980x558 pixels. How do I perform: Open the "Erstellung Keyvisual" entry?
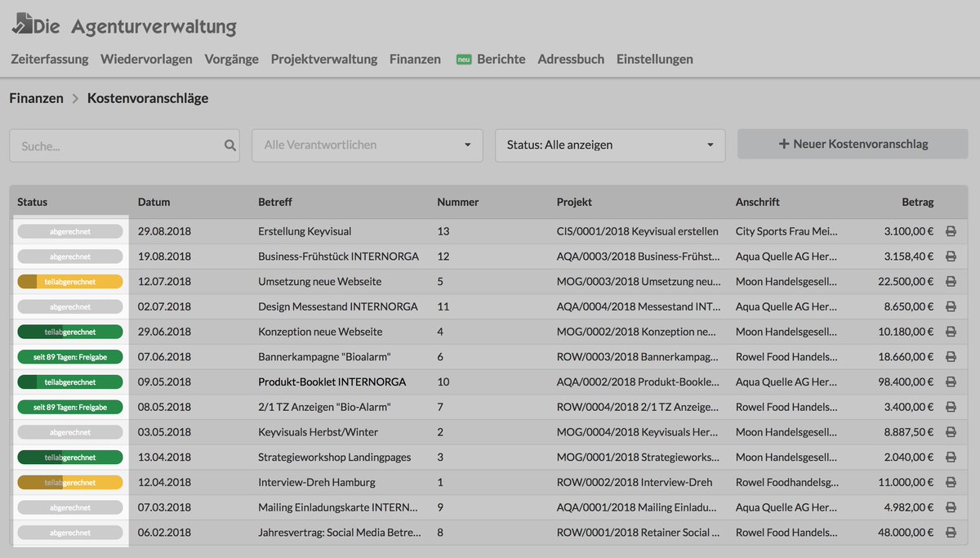click(305, 231)
